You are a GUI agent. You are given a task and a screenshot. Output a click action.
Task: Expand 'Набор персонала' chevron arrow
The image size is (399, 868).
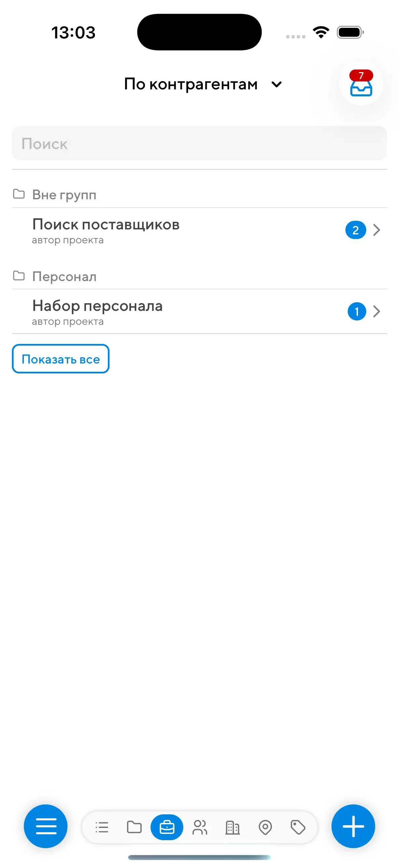377,311
